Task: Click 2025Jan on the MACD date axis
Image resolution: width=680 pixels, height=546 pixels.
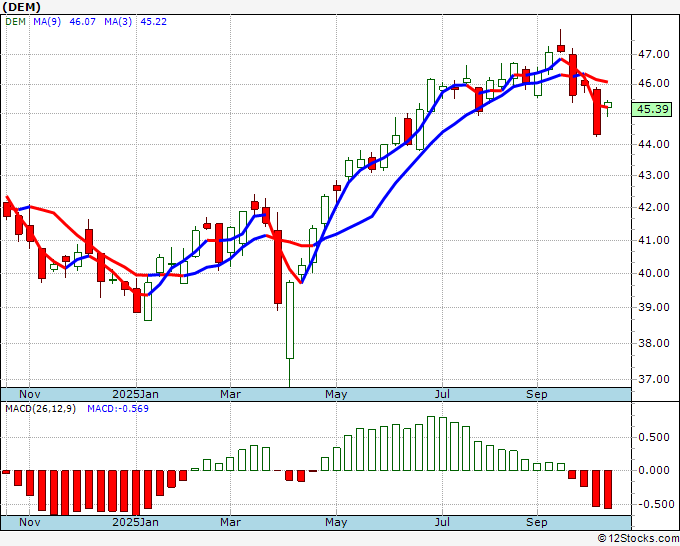Action: tap(135, 522)
